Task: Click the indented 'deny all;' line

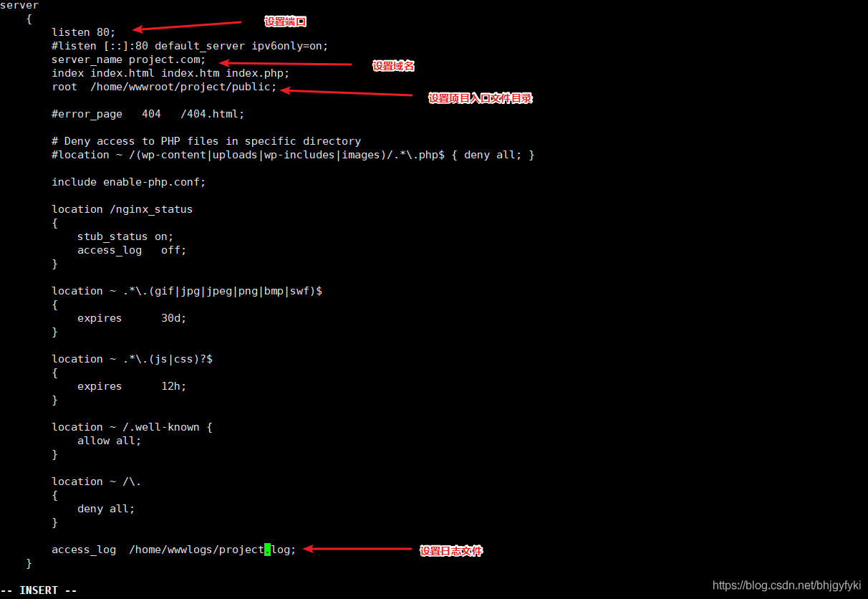Action: [x=106, y=509]
